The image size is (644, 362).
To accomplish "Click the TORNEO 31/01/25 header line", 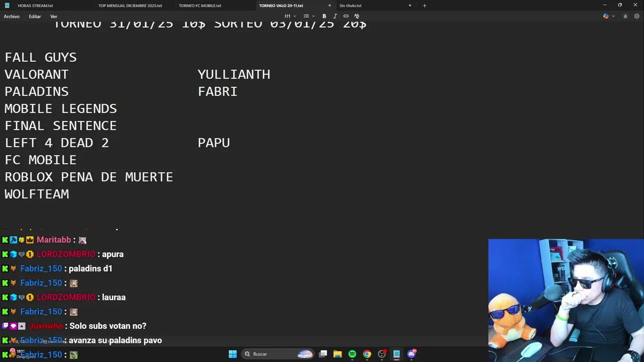I will tap(210, 24).
